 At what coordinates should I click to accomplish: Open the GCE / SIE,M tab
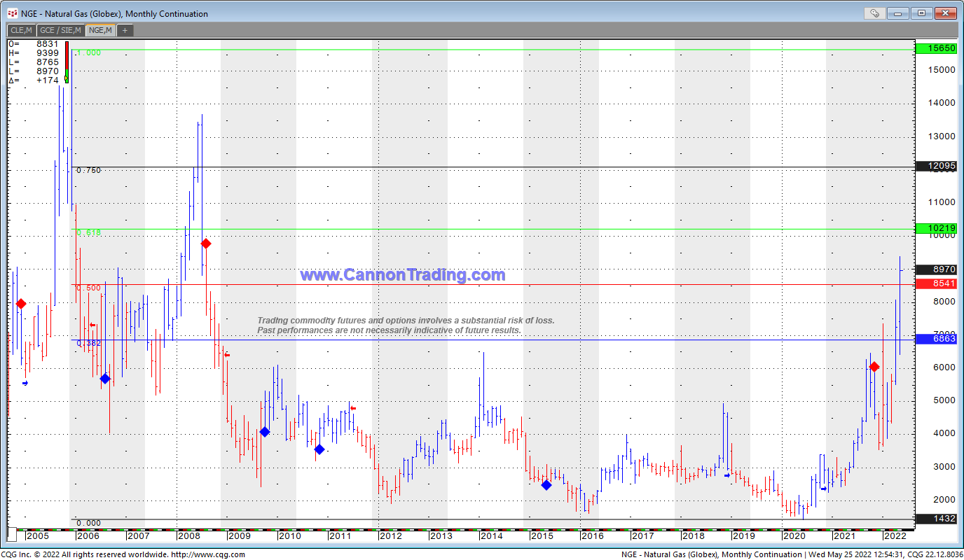tap(60, 30)
